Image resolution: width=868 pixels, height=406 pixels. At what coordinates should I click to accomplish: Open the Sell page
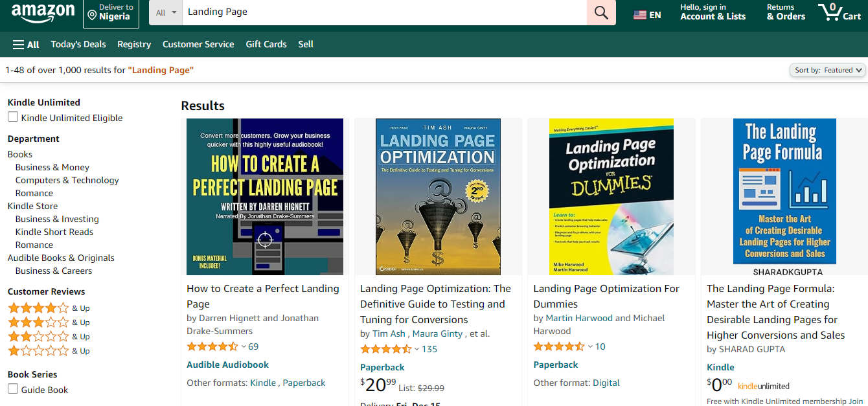[306, 44]
